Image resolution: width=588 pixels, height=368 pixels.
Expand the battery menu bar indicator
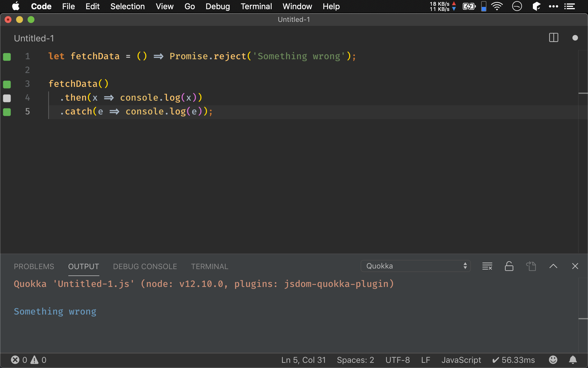tap(470, 6)
